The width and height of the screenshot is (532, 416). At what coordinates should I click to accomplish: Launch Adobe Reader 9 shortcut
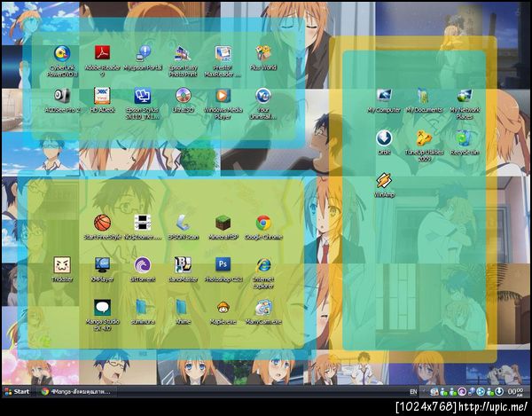coord(102,53)
